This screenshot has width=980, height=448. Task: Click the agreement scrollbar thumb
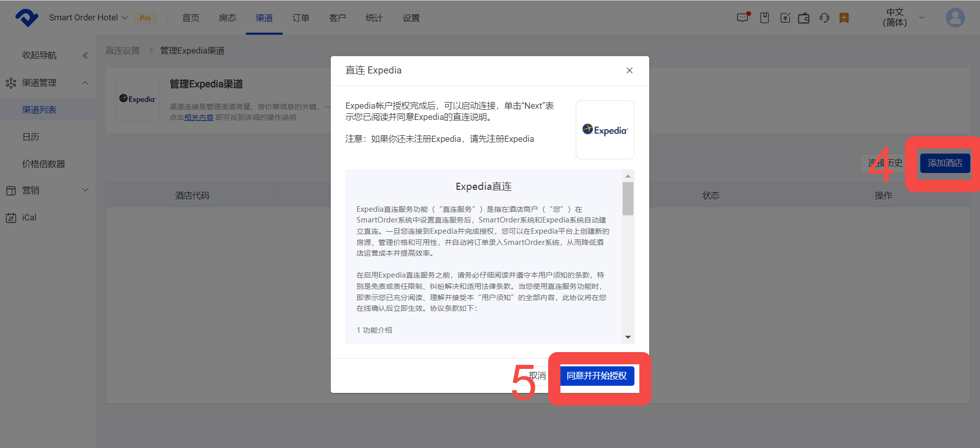(x=628, y=198)
